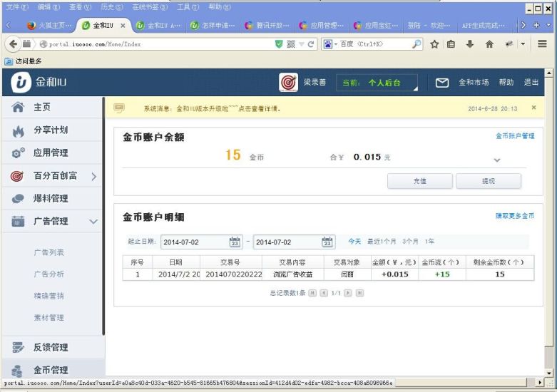
Task: Click the mail envelope icon in header
Action: pos(442,83)
